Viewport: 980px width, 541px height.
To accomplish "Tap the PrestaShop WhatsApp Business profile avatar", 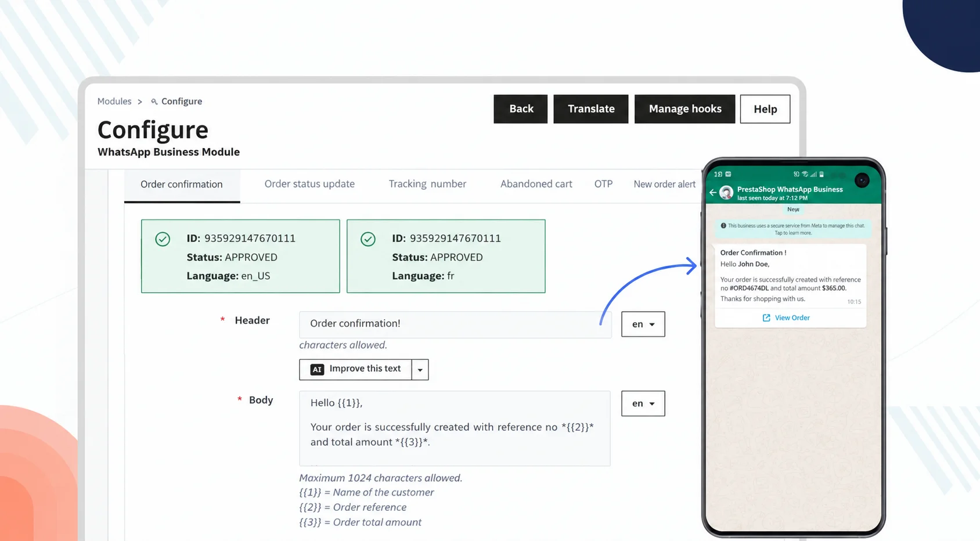I will 726,193.
